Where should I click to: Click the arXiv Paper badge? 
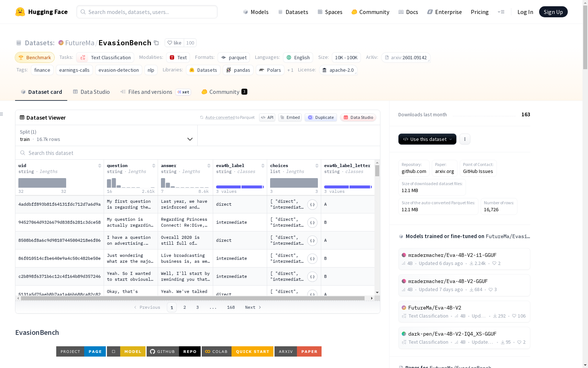tap(298, 351)
